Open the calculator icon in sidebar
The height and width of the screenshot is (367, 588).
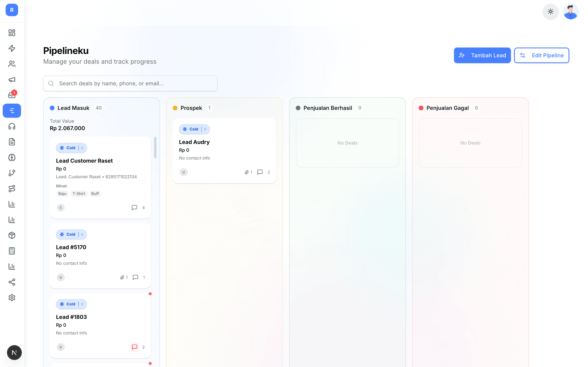point(12,251)
